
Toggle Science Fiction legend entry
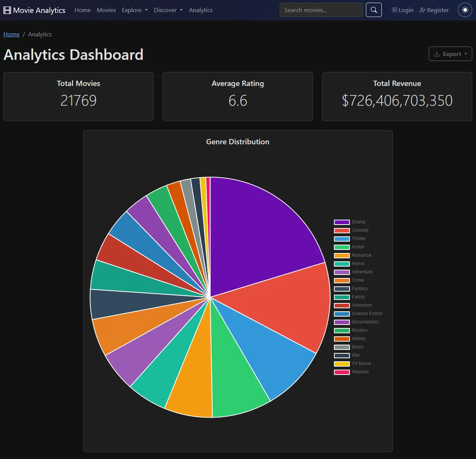tap(358, 314)
